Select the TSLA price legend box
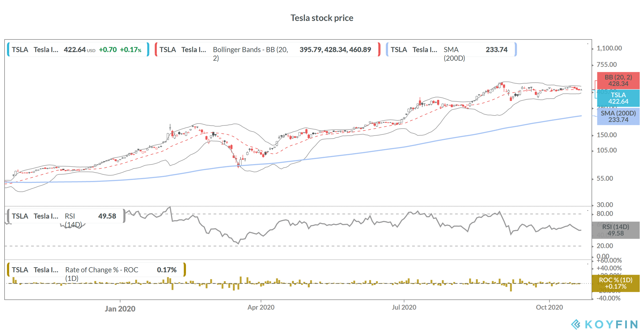The height and width of the screenshot is (333, 644). [78, 49]
